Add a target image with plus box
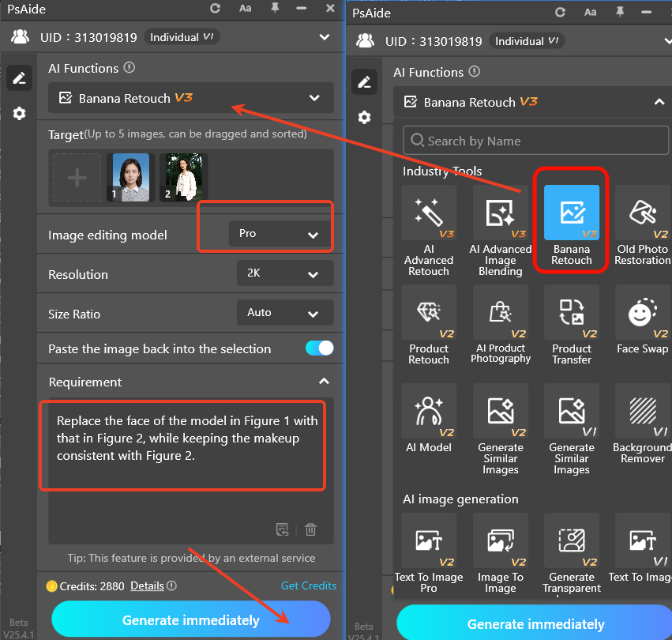This screenshot has height=640, width=672. click(77, 177)
